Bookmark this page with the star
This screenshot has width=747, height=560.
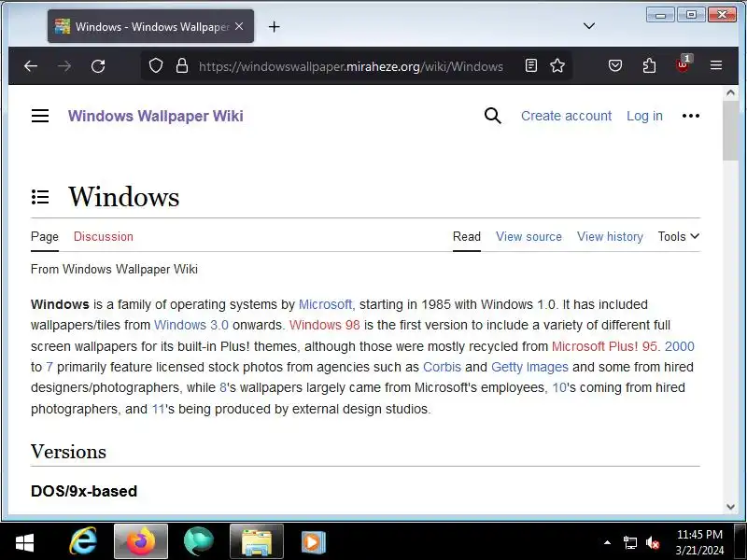[x=557, y=65]
